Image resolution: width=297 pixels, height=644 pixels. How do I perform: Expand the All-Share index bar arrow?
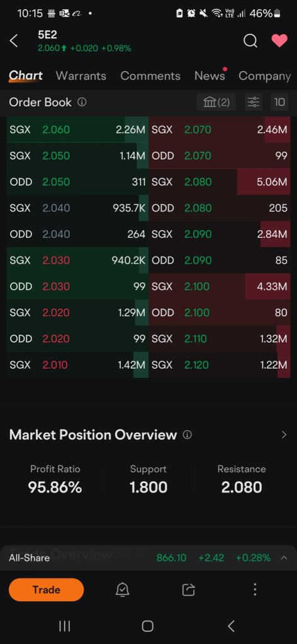[x=284, y=557]
